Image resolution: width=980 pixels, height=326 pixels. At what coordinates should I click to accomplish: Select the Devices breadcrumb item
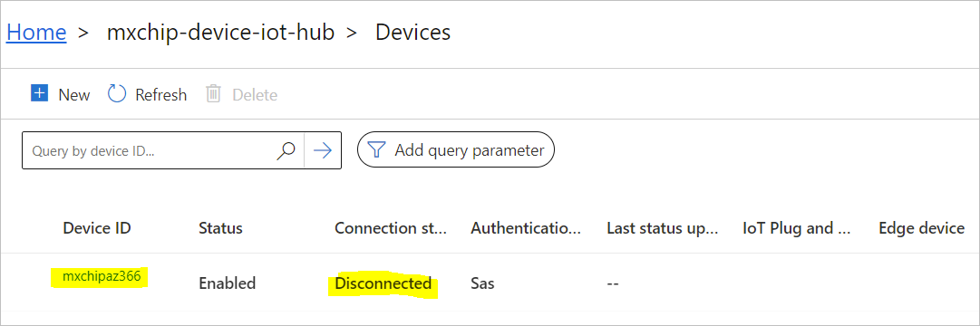tap(412, 32)
